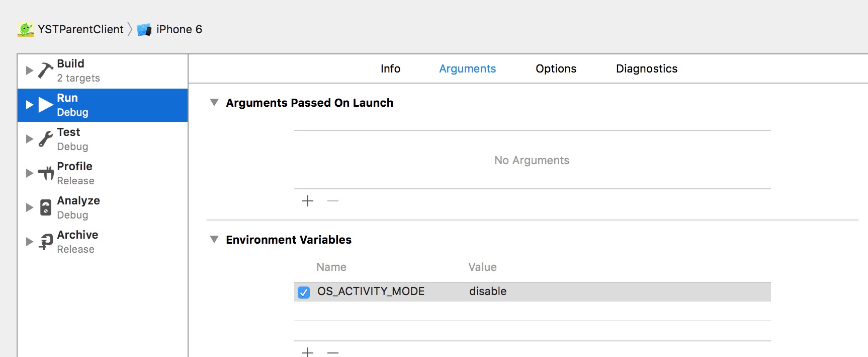Click the Run play icon
Viewport: 868px width, 357px height.
(x=46, y=105)
